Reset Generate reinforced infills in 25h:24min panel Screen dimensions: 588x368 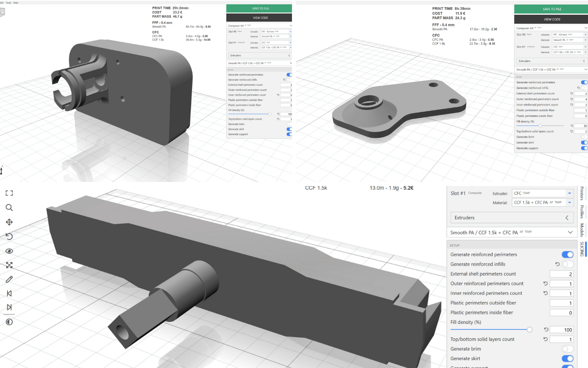coord(284,80)
